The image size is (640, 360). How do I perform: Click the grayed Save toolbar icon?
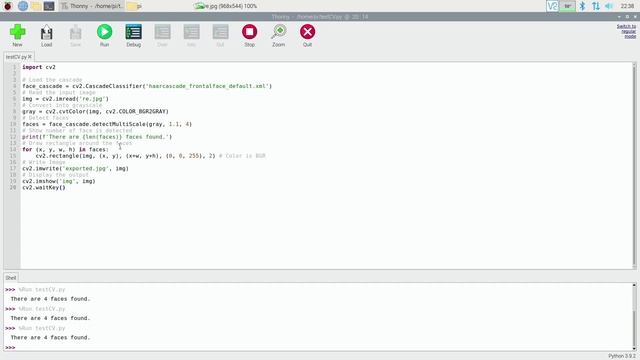pos(76,36)
